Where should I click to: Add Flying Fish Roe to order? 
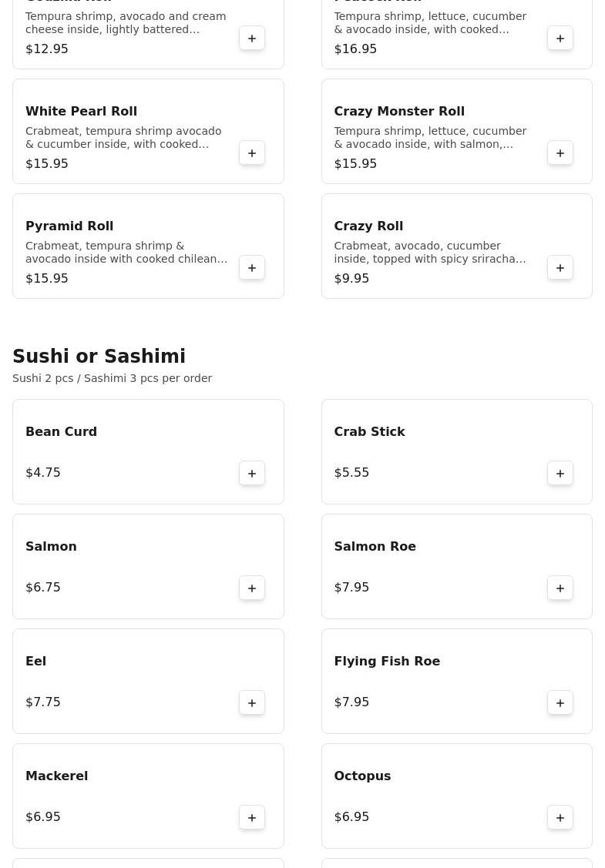pyautogui.click(x=560, y=703)
